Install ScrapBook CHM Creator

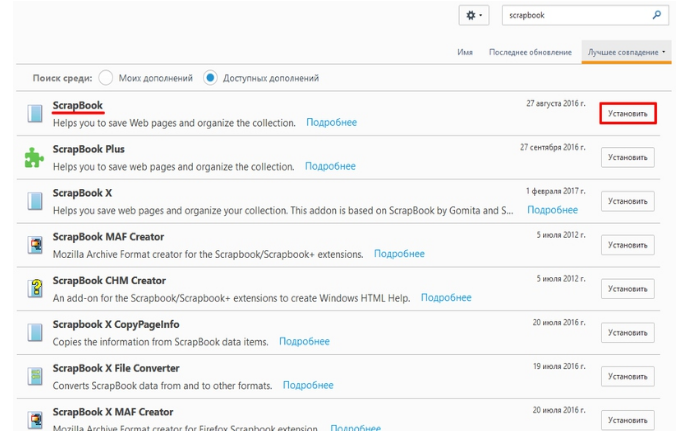click(628, 289)
